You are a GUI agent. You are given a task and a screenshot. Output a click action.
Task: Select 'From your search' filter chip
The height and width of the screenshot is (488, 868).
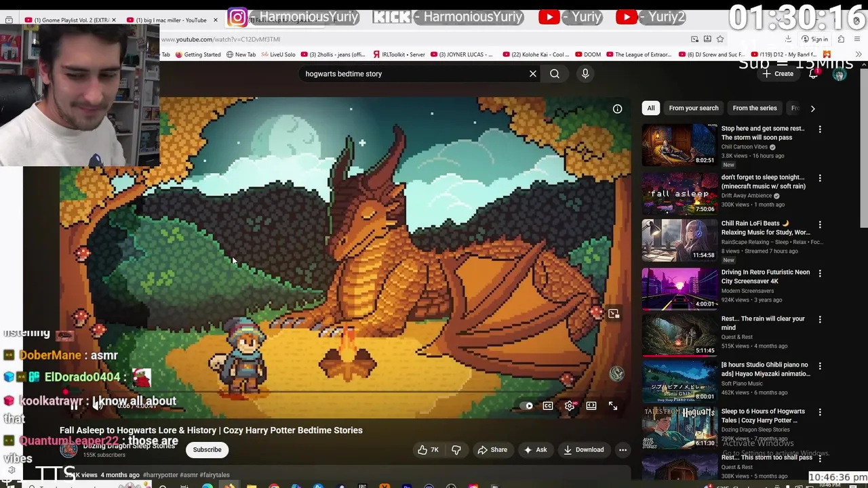coord(694,108)
